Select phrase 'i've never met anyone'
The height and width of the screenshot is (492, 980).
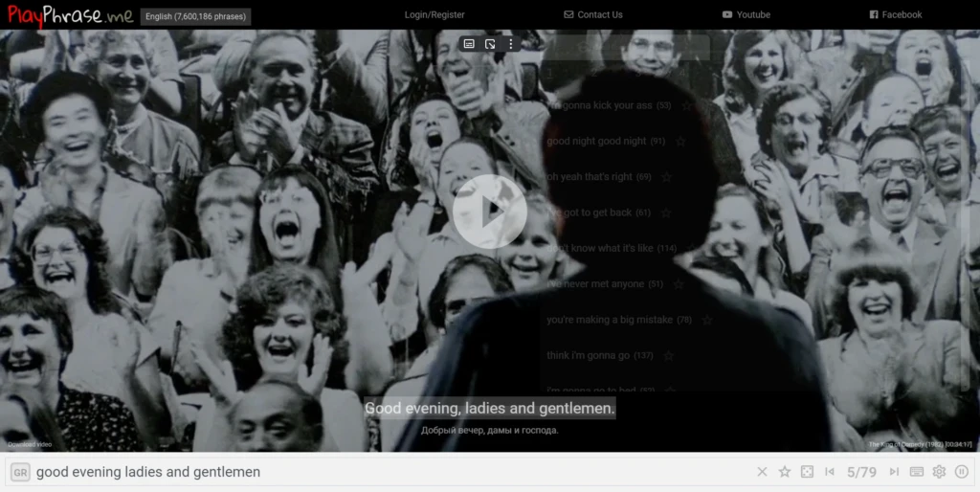pos(595,284)
